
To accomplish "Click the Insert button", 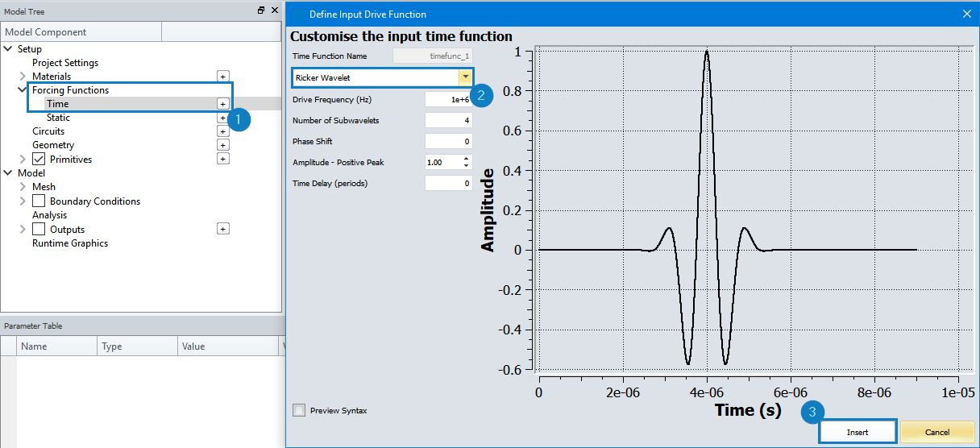I will (857, 432).
